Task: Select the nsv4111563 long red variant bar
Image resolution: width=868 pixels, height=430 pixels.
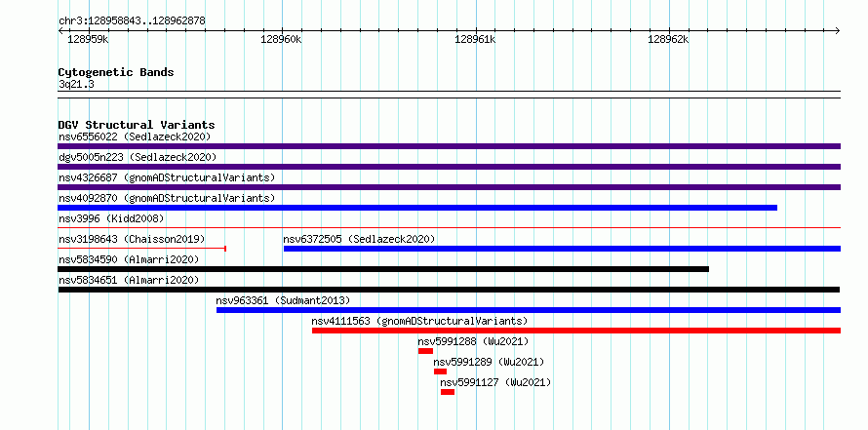Action: coord(576,331)
